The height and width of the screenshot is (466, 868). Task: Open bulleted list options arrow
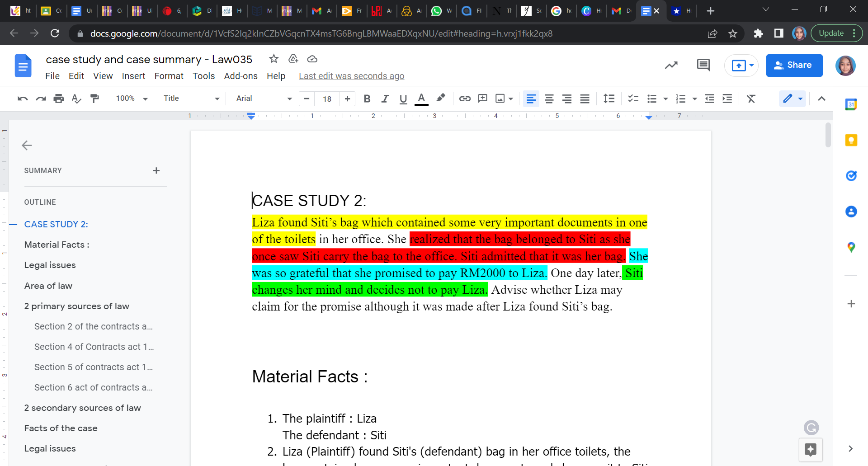(x=665, y=99)
